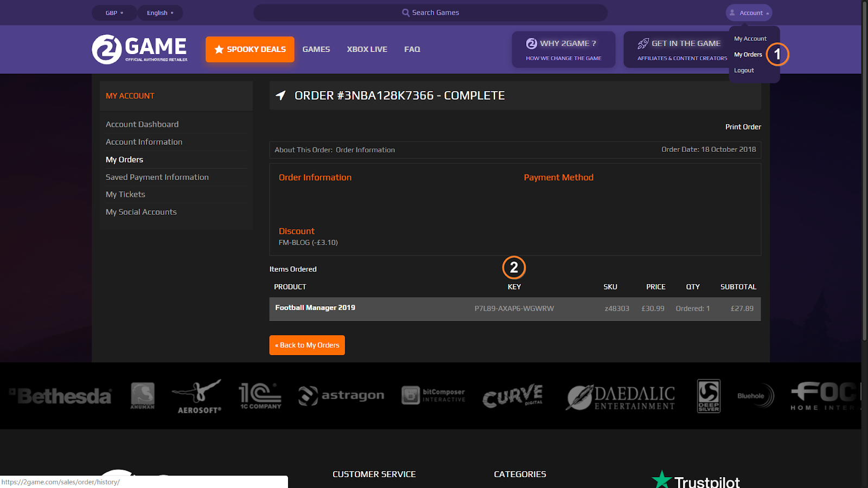Click the Aerosoft publisher logo
Viewport: 868px width, 488px height.
pyautogui.click(x=197, y=396)
